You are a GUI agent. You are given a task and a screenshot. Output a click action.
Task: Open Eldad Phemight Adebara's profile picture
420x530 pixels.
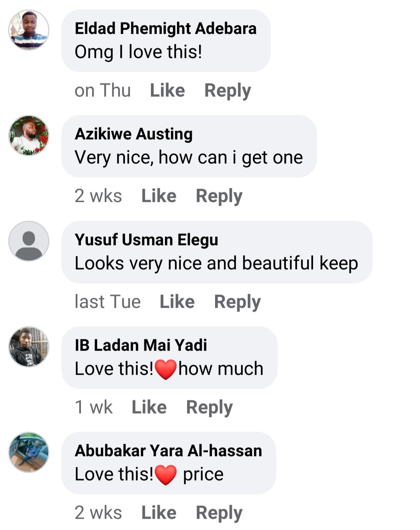click(29, 30)
